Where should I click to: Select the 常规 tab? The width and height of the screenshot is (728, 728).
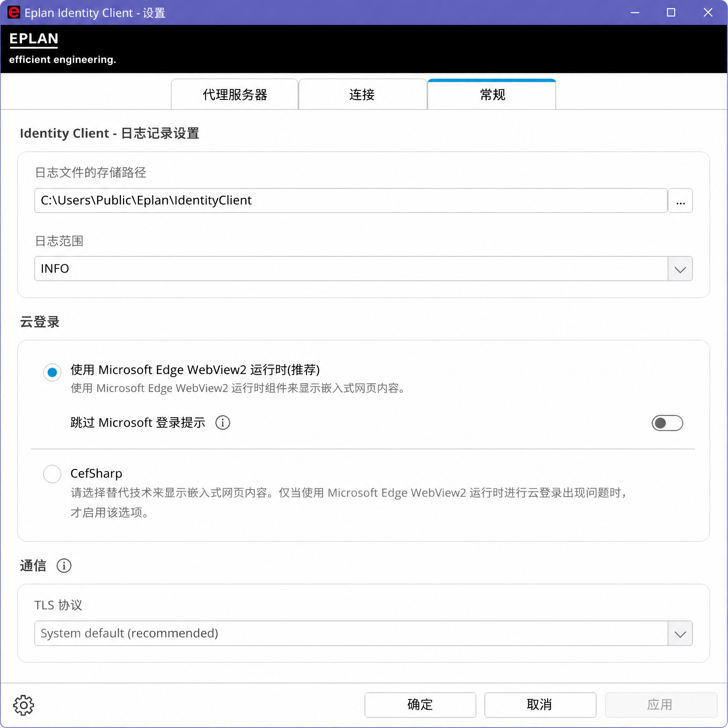(x=492, y=94)
